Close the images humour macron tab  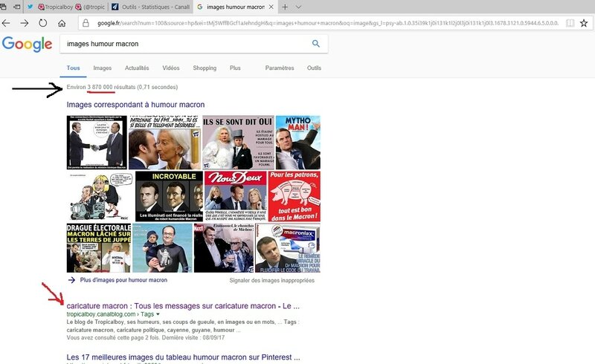(x=271, y=7)
